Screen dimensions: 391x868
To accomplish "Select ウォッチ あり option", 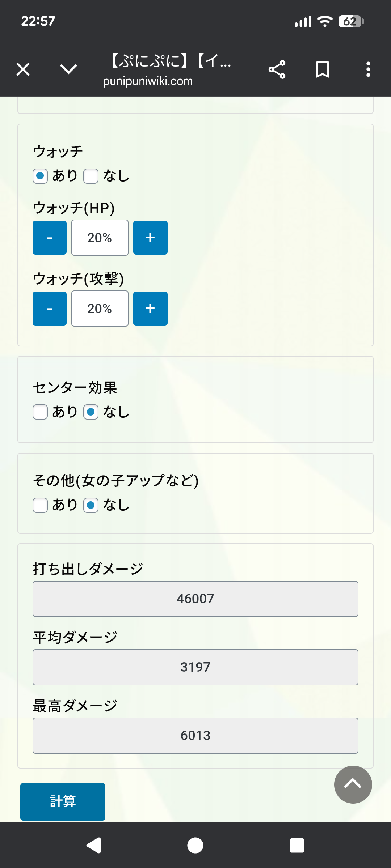I will coord(40,176).
